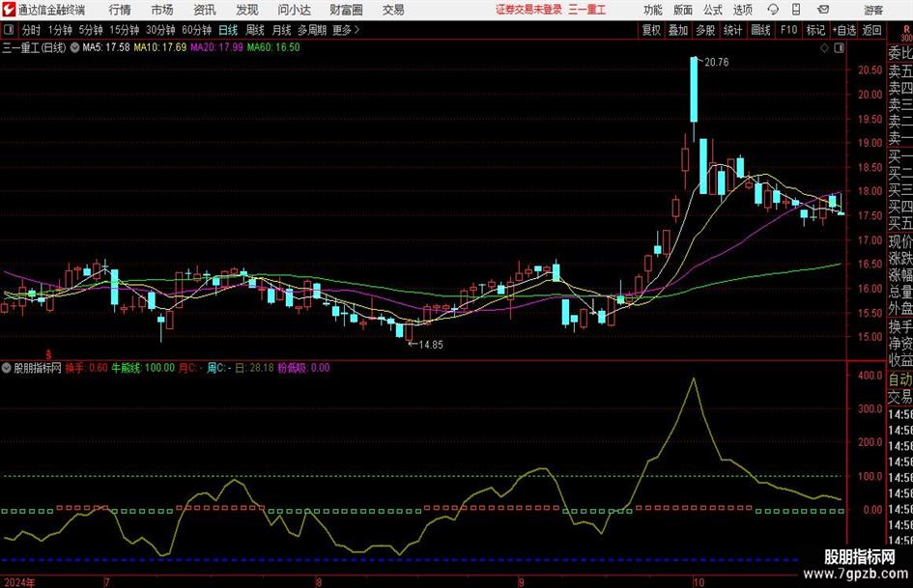Open the 公式 menu
Viewport: 913px width, 588px height.
tap(713, 10)
